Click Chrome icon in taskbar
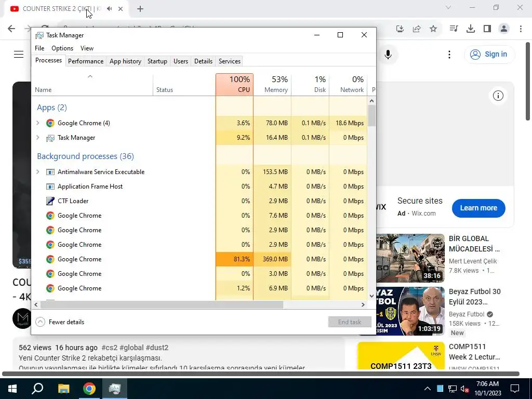This screenshot has width=532, height=399. coord(89,389)
